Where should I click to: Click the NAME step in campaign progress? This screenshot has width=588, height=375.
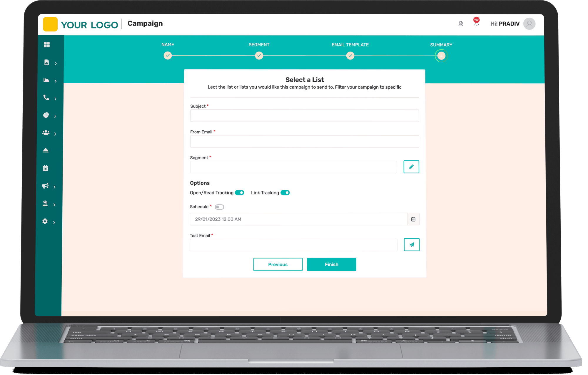[x=168, y=55]
